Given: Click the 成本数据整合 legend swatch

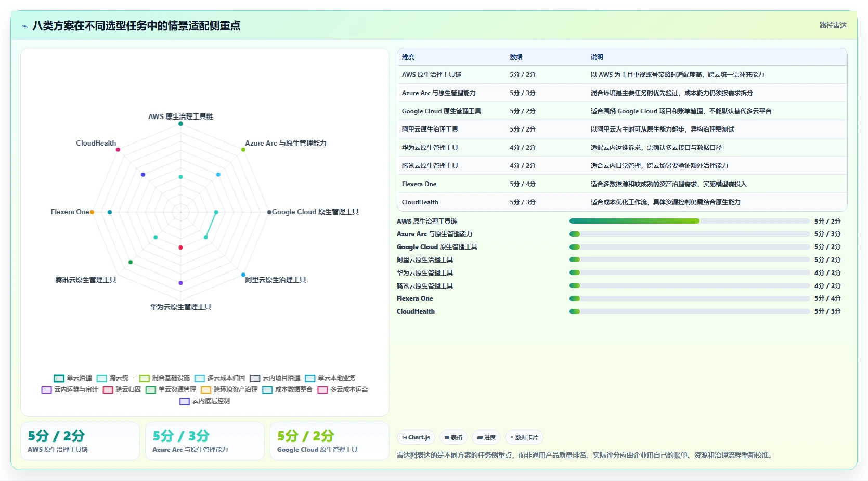Looking at the screenshot, I should click(267, 389).
